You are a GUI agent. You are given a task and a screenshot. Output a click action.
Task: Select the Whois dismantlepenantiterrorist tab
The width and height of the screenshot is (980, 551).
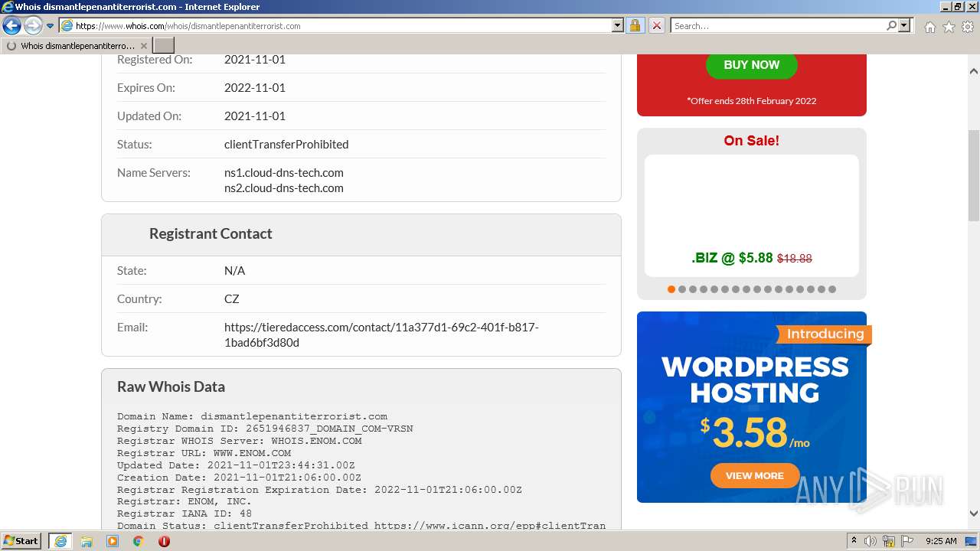pos(77,46)
